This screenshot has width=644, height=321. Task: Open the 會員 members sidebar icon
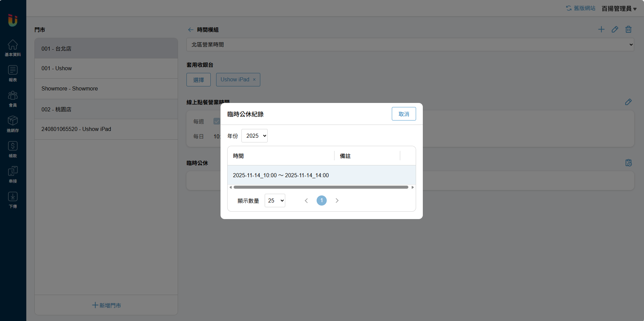pos(13,99)
